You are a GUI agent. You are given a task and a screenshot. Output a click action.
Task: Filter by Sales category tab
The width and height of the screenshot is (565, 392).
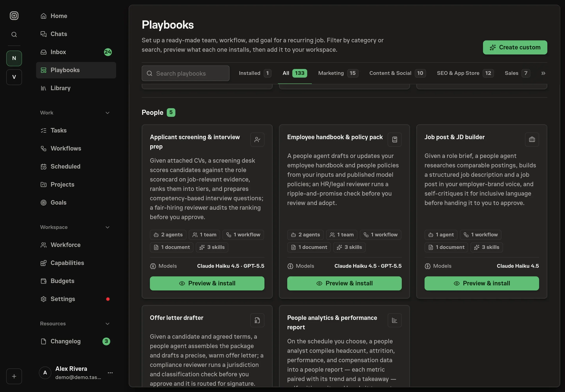[517, 73]
